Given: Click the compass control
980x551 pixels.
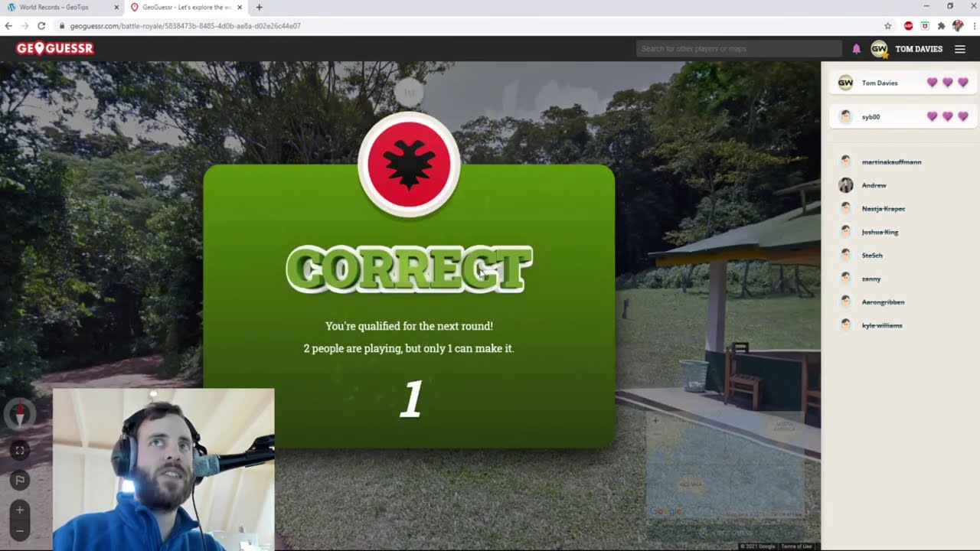Looking at the screenshot, I should (20, 414).
